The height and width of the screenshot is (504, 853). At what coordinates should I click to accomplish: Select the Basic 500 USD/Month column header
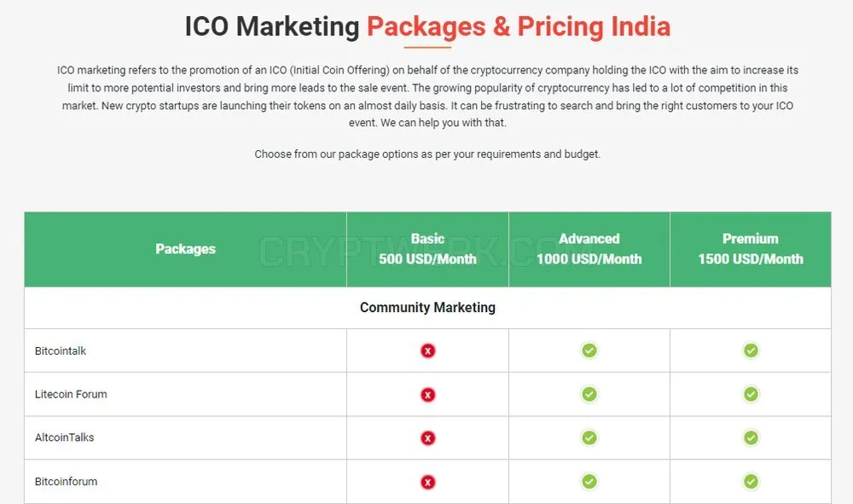click(427, 249)
